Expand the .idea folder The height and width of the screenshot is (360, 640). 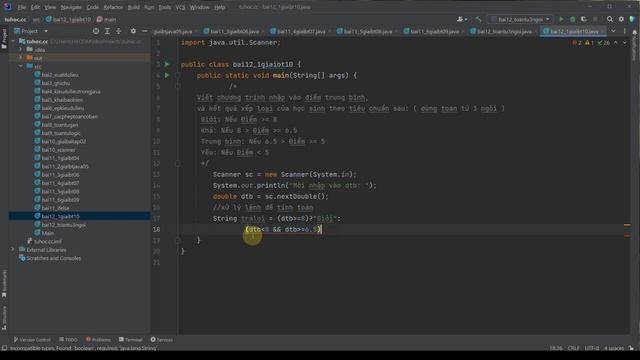(21, 49)
